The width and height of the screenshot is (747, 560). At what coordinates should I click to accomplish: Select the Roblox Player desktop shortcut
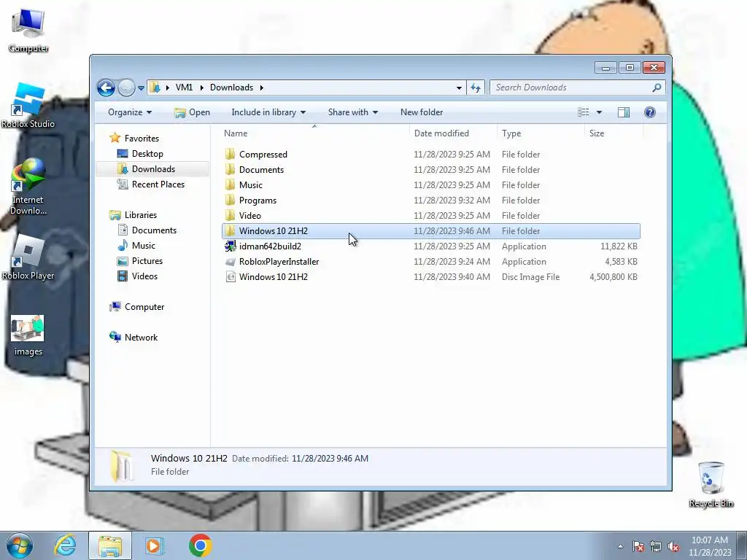pyautogui.click(x=28, y=257)
